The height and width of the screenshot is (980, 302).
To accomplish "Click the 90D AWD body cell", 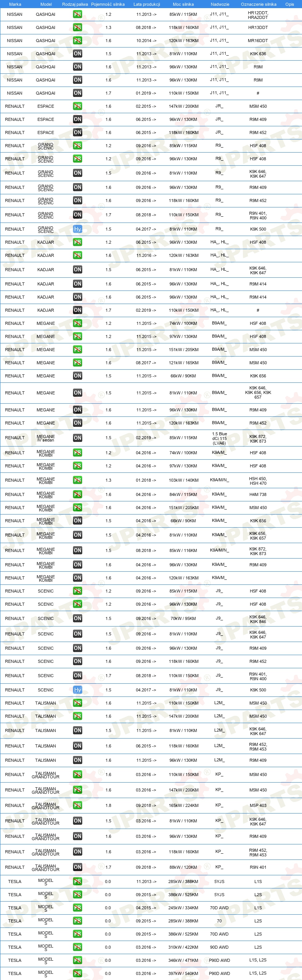I will (x=219, y=947).
